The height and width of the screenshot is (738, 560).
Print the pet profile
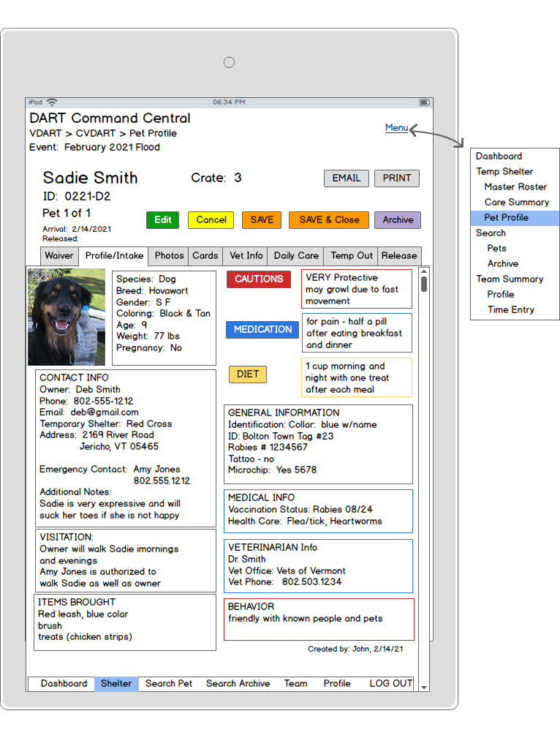coord(397,178)
